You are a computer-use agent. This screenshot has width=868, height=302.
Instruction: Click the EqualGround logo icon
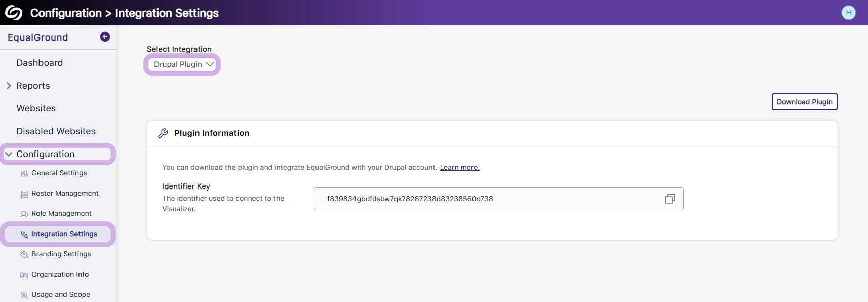[14, 13]
